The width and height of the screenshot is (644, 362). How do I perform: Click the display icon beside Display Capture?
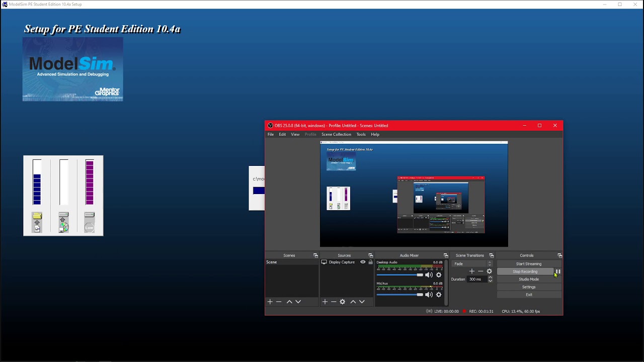pyautogui.click(x=324, y=262)
